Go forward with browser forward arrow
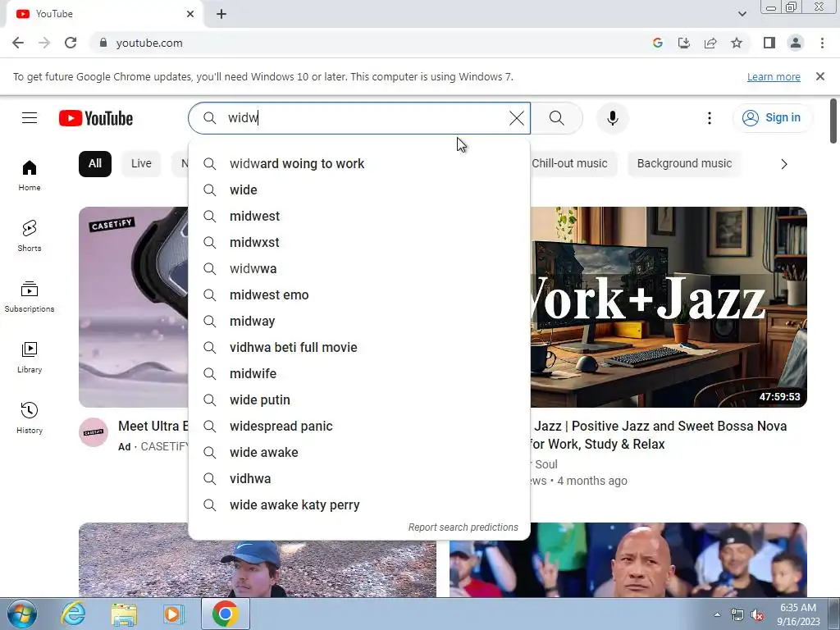Image resolution: width=840 pixels, height=630 pixels. 44,43
